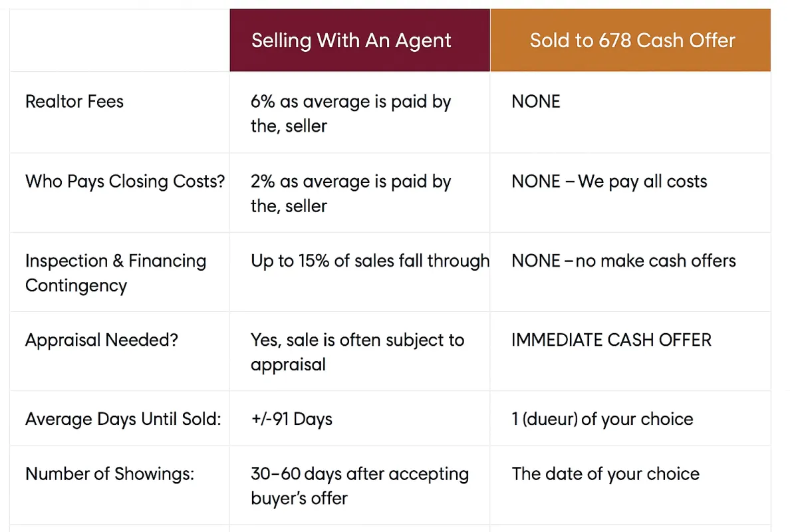Click the 6% as average paid by seller cell

[x=351, y=114]
